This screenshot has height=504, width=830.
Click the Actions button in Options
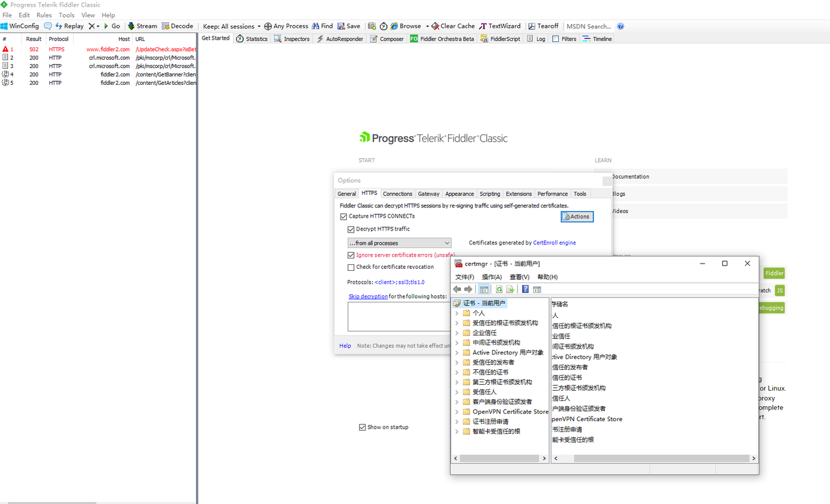[x=577, y=216]
